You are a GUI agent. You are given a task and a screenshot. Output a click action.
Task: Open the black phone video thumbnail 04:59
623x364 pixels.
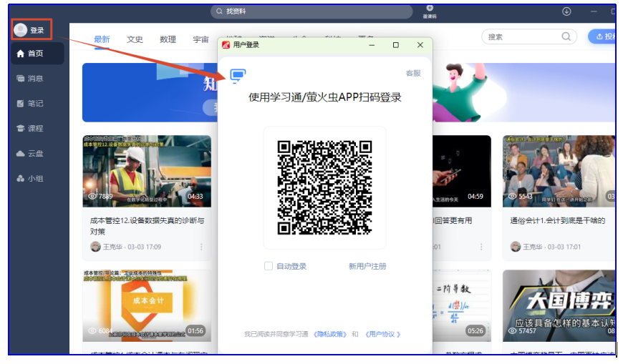[x=462, y=171]
